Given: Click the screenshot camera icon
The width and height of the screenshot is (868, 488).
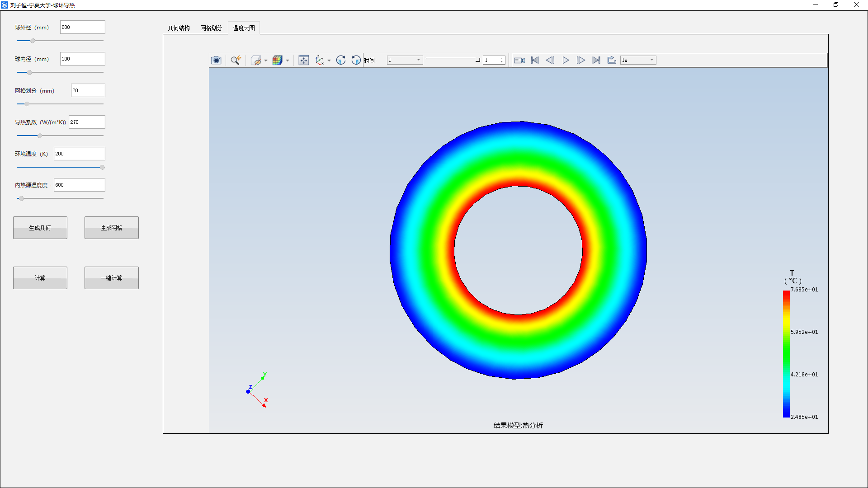Looking at the screenshot, I should [x=216, y=60].
